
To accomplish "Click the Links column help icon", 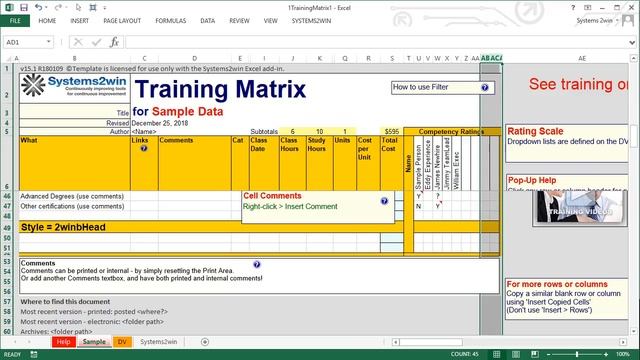I will click(144, 149).
